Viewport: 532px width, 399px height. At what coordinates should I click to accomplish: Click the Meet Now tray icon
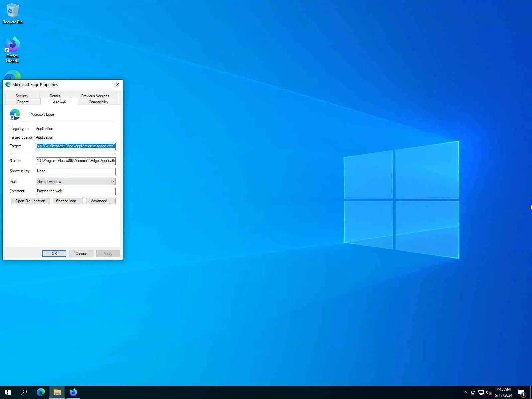(473, 392)
